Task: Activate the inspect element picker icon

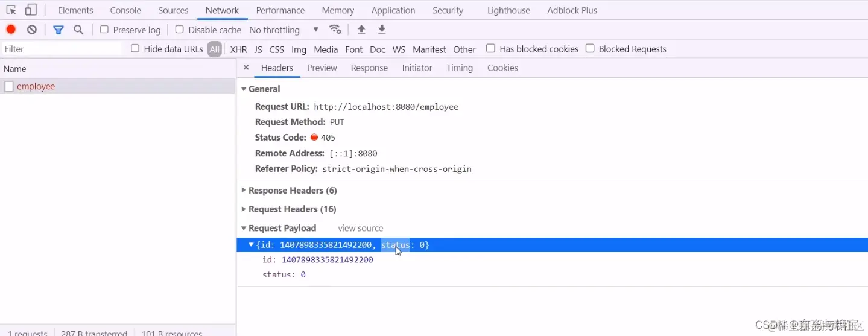Action: pyautogui.click(x=11, y=10)
